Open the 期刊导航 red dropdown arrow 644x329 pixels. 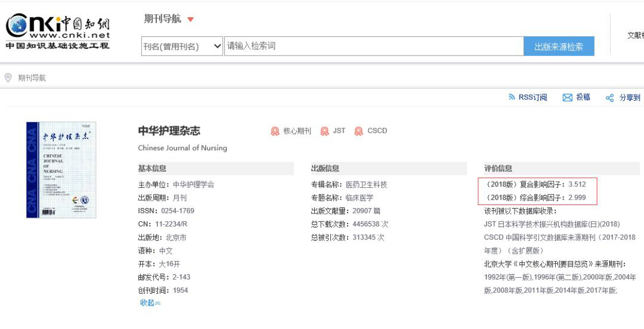coord(191,19)
